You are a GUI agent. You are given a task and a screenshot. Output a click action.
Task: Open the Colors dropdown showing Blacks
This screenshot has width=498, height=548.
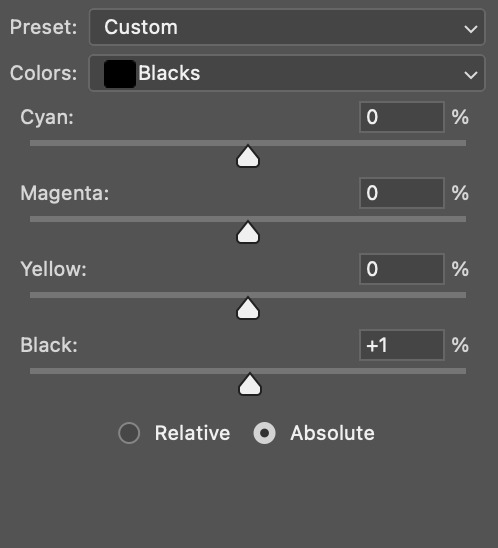click(x=287, y=73)
